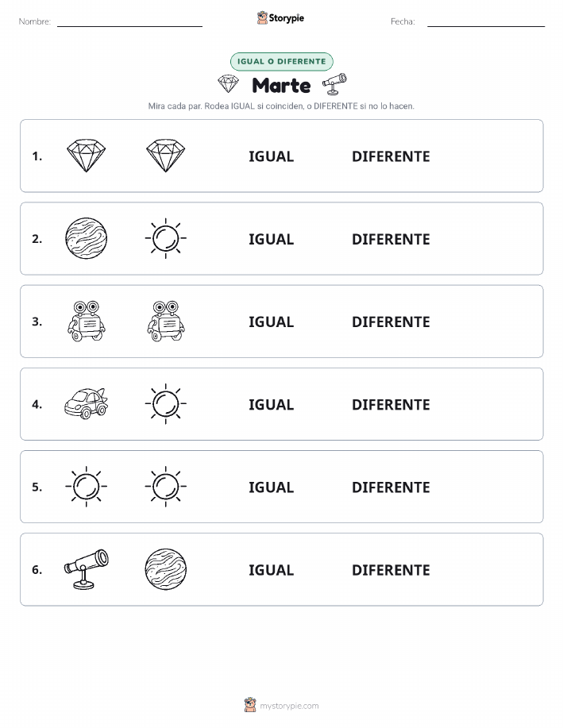Choose IGUAL for row 1
Screen dimensions: 563x728
(x=272, y=156)
